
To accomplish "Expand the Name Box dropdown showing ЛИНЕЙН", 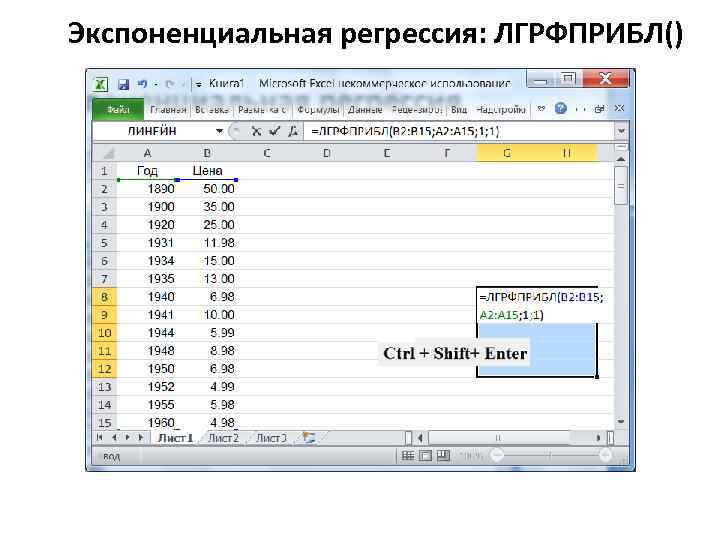I will point(219,131).
